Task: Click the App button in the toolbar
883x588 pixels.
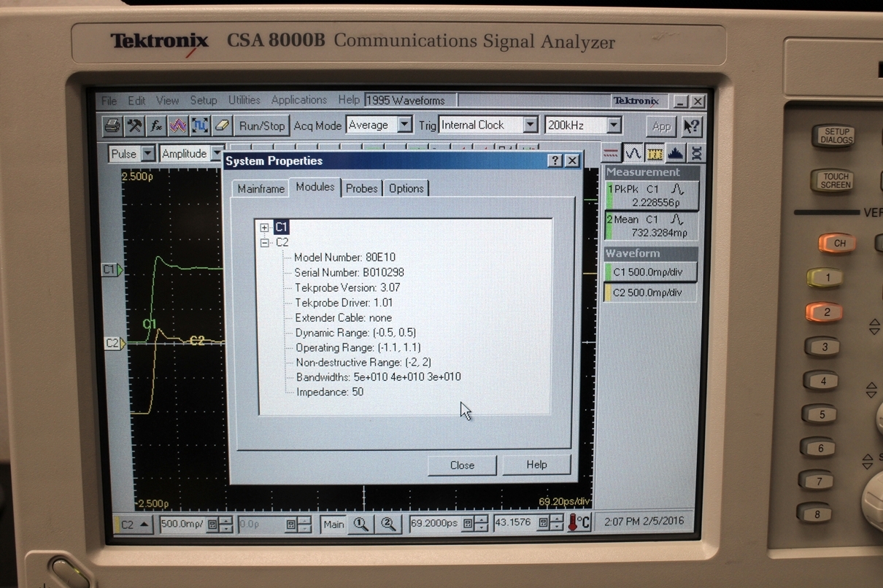Action: [661, 126]
